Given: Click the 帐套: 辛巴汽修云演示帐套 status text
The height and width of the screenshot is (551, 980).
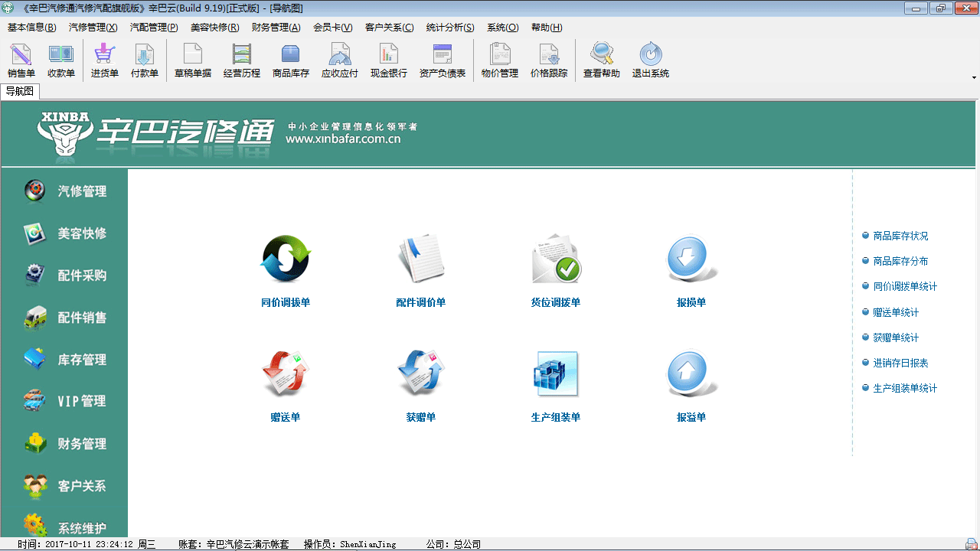Looking at the screenshot, I should pos(234,544).
